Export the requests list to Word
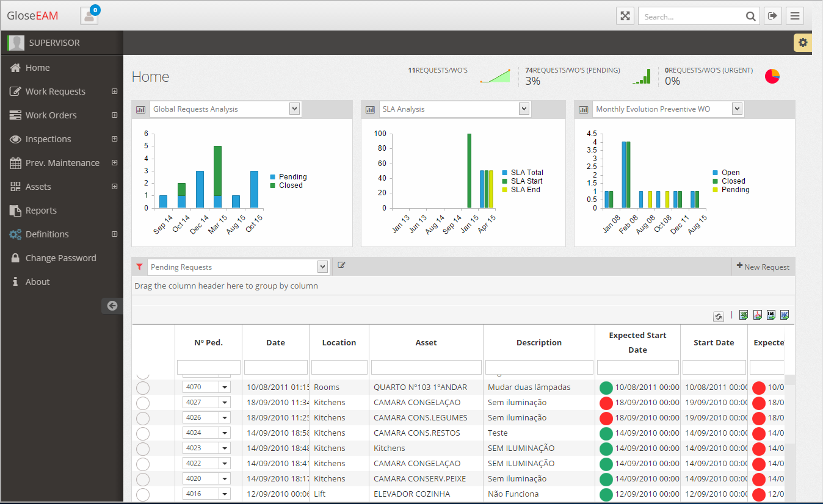Screen dimensions: 823x504 click(784, 315)
